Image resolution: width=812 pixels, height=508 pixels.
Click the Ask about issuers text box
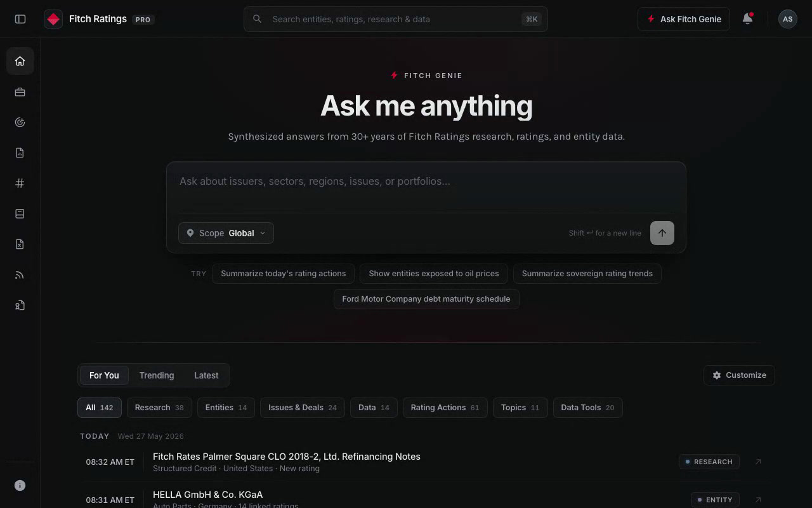426,187
